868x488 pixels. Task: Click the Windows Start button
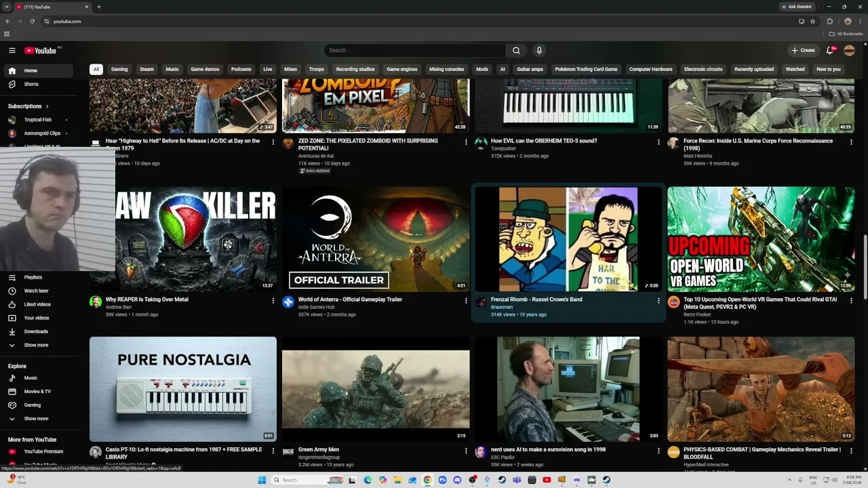(x=262, y=480)
